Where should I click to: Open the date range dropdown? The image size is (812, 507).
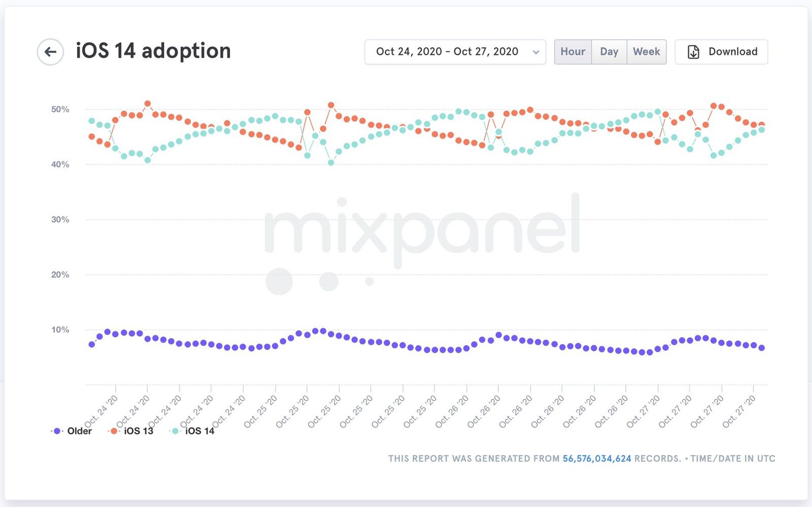pyautogui.click(x=455, y=52)
